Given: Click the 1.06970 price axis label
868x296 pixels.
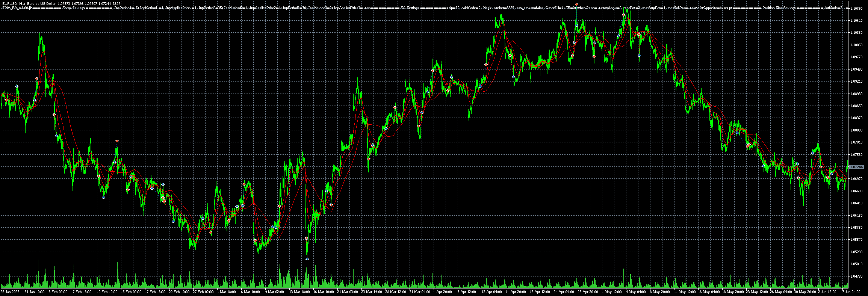Looking at the screenshot, I should tap(857, 179).
